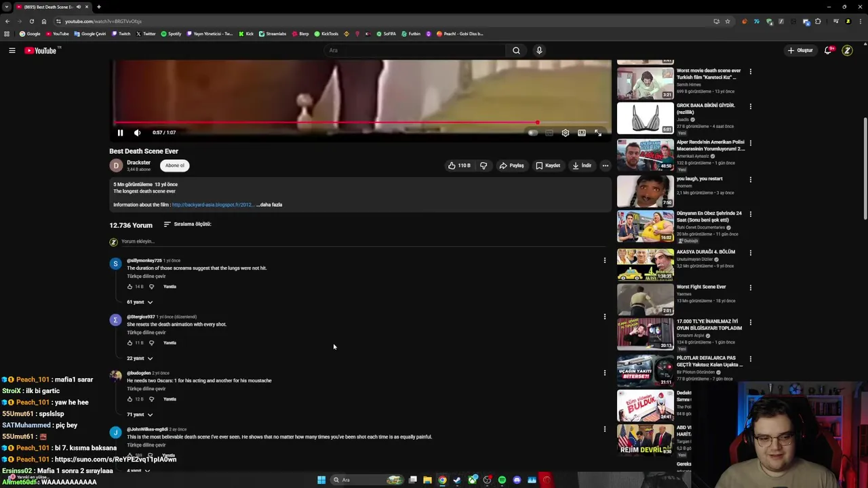Click the Oluştur create button
The image size is (868, 488).
point(800,50)
